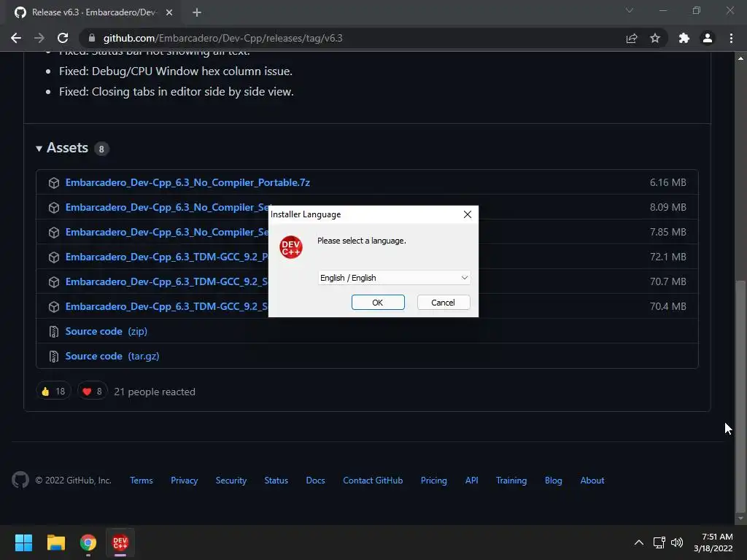This screenshot has width=747, height=560.
Task: Close the Release v6.3 tab
Action: click(169, 12)
